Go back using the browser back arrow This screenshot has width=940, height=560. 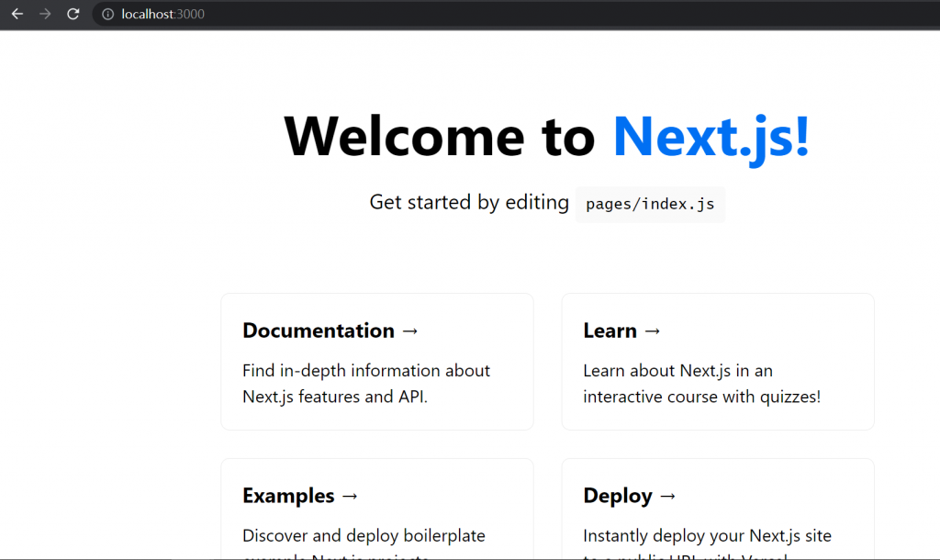[17, 14]
